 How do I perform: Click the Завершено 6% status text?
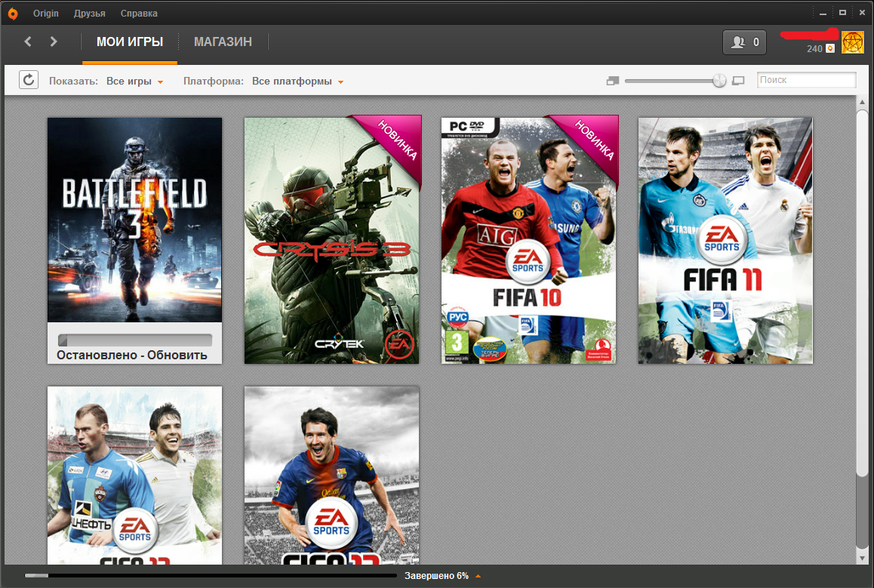(436, 576)
